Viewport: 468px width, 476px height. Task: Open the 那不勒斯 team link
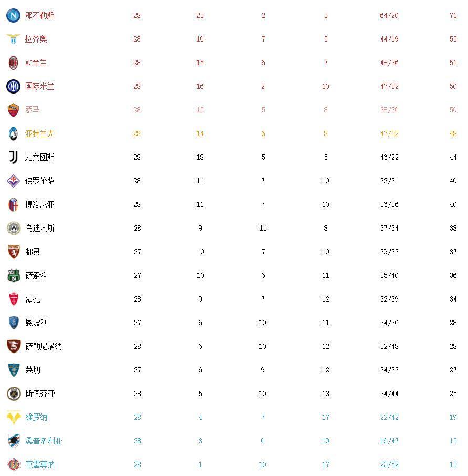click(x=39, y=15)
